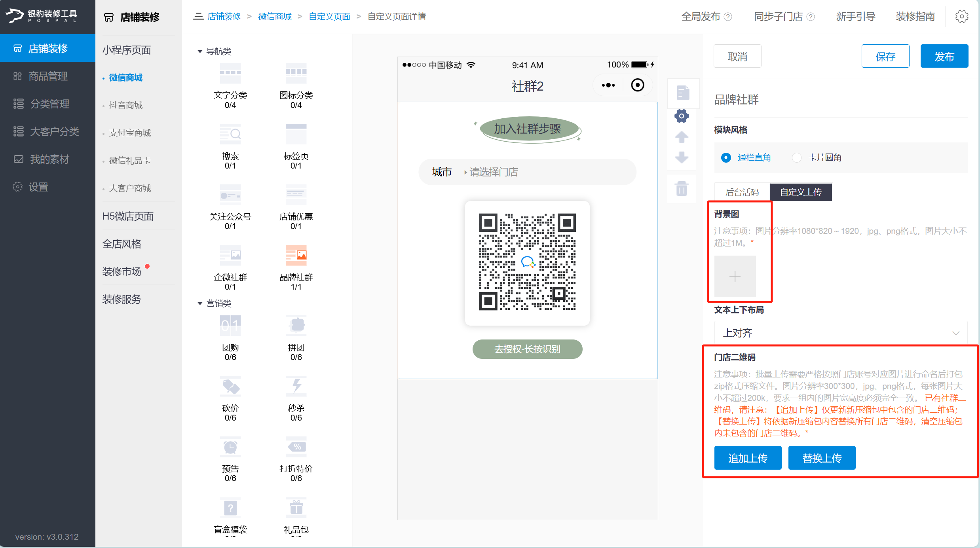
Task: Add the 礼品包 component
Action: (296, 507)
